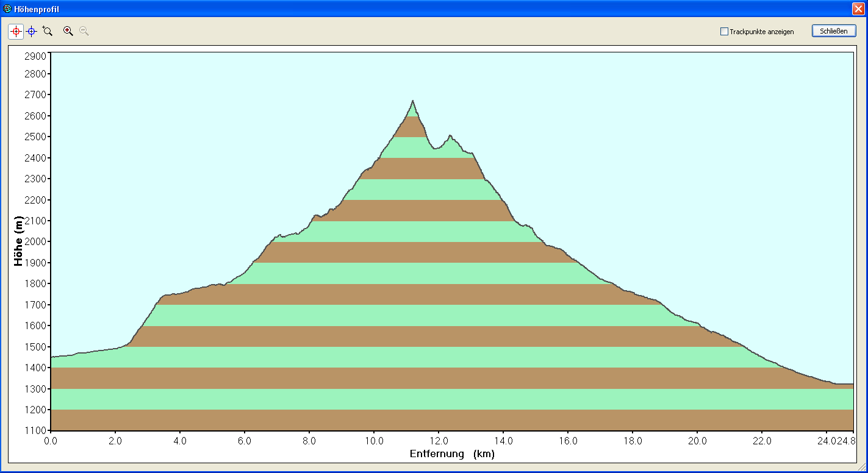Select the red crosshair cursor tool
Image resolution: width=868 pixels, height=473 pixels.
coord(16,31)
